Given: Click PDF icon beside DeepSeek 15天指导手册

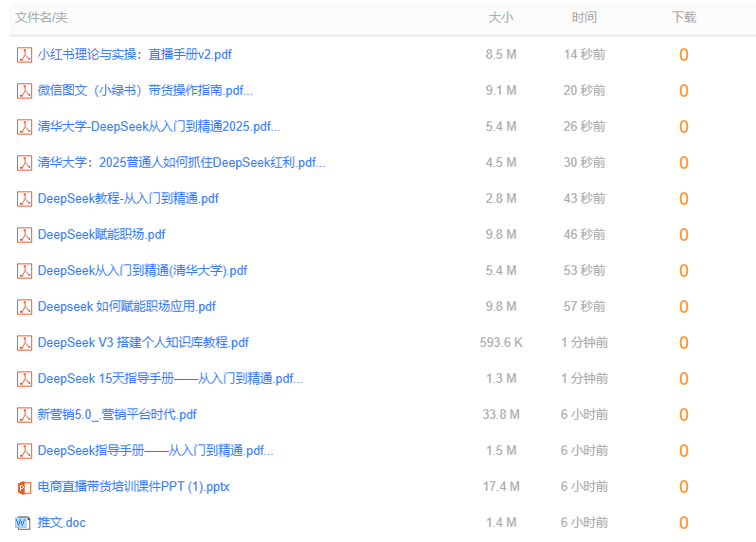Looking at the screenshot, I should (24, 378).
